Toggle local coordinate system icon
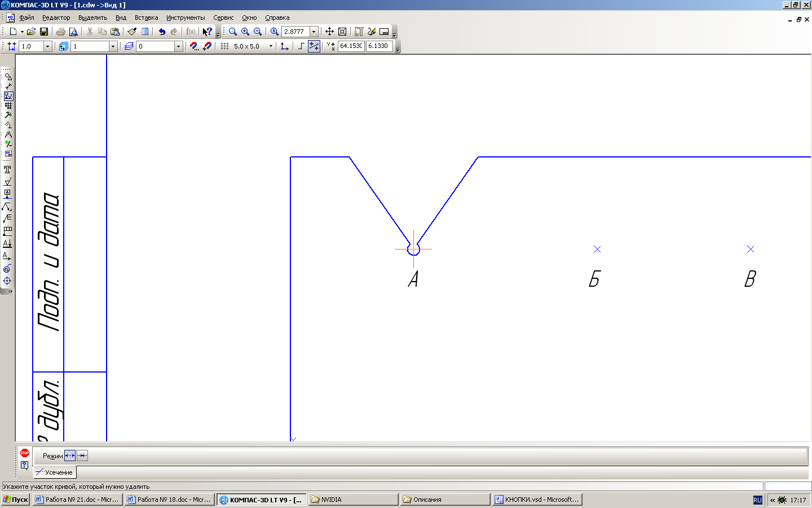812x508 pixels. click(x=285, y=46)
